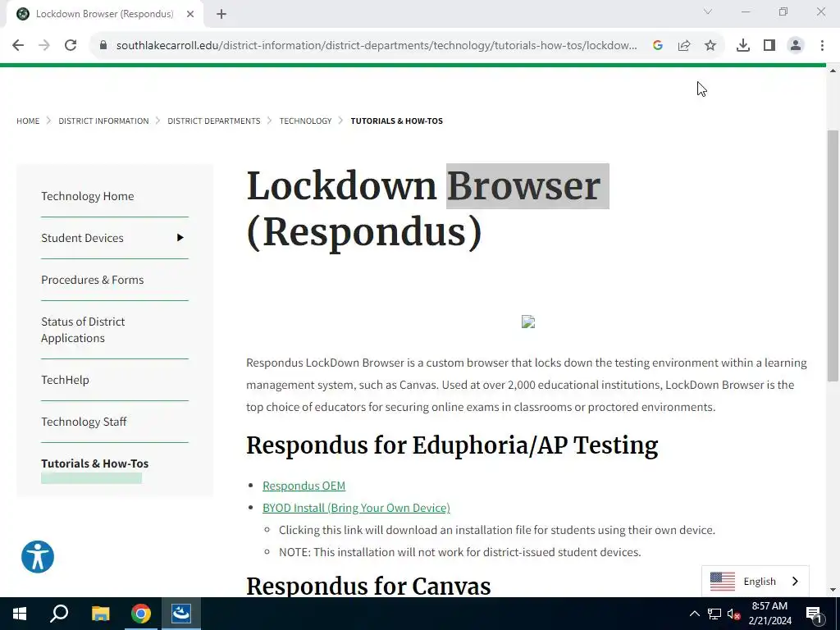Close the Lockdown Browser (Respondus) tab
840x630 pixels.
point(190,14)
